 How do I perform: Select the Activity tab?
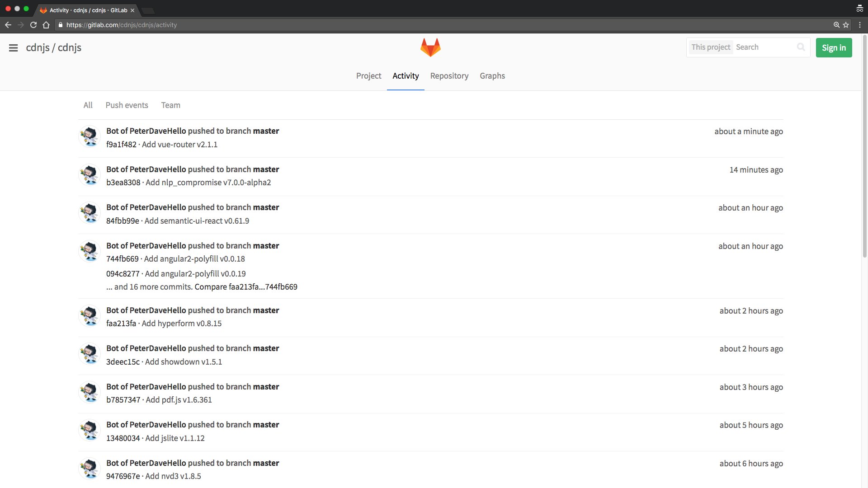(406, 76)
